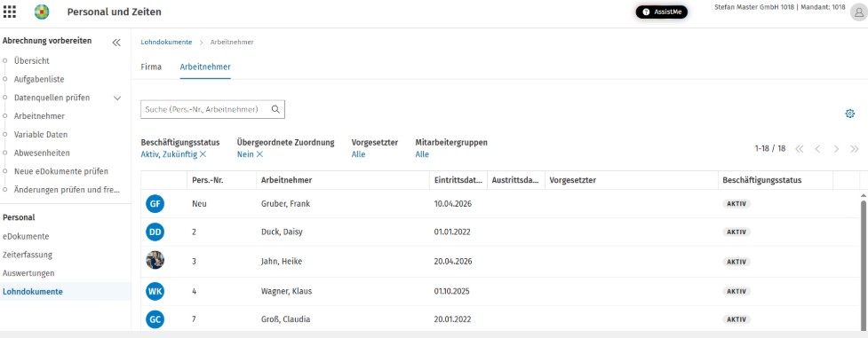
Task: Open Übersicht in sidebar
Action: (32, 61)
